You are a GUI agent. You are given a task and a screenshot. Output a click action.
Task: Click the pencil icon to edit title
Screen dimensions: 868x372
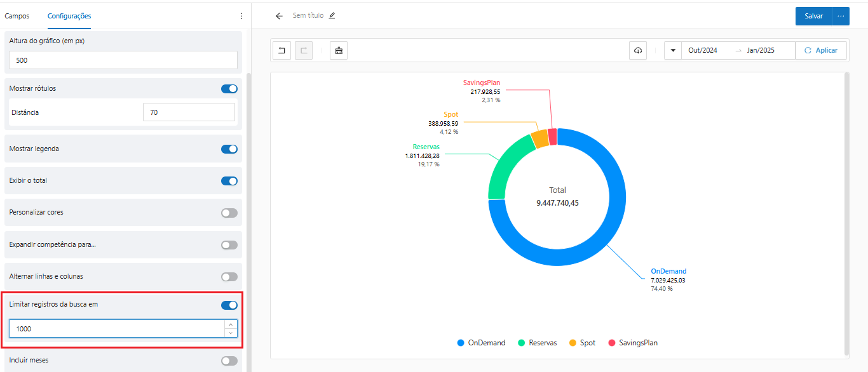[x=332, y=16]
